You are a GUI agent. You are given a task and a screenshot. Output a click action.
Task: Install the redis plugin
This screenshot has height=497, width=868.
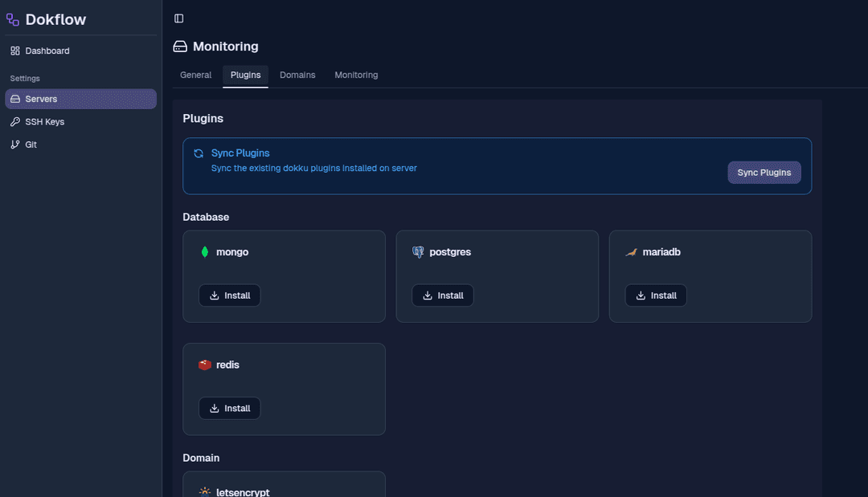230,408
